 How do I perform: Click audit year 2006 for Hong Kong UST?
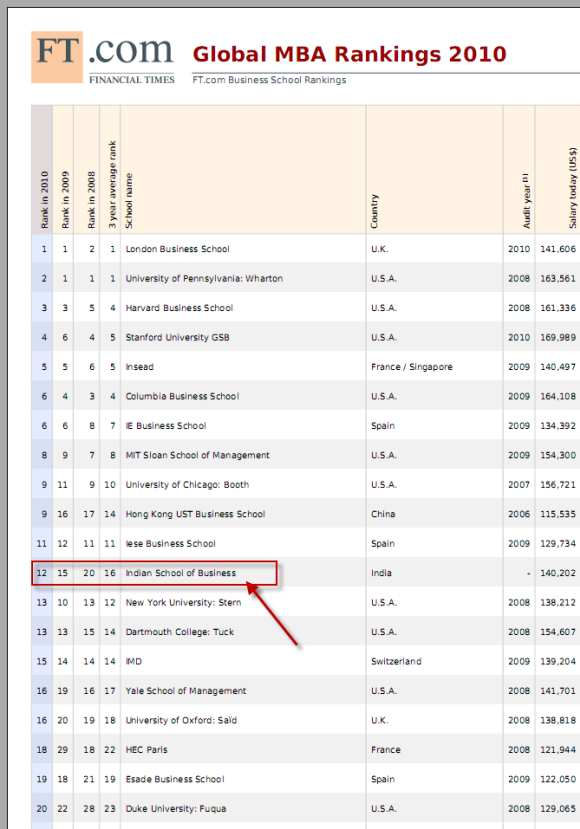click(x=519, y=514)
